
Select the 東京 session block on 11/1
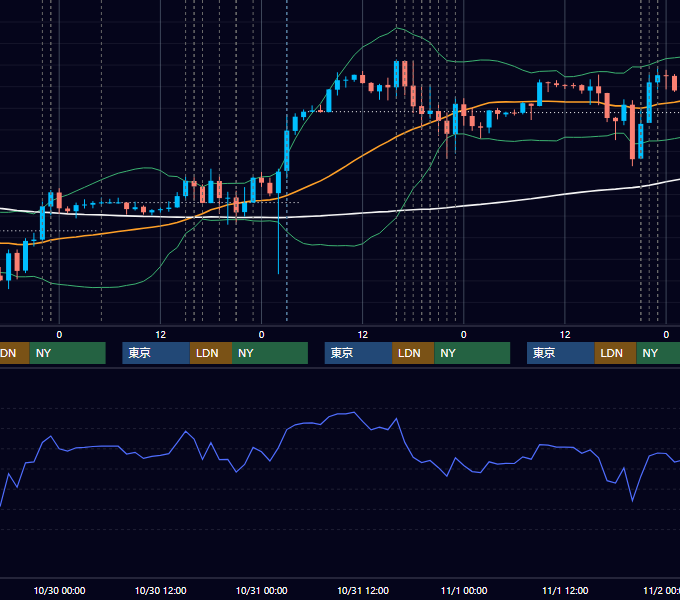click(560, 353)
